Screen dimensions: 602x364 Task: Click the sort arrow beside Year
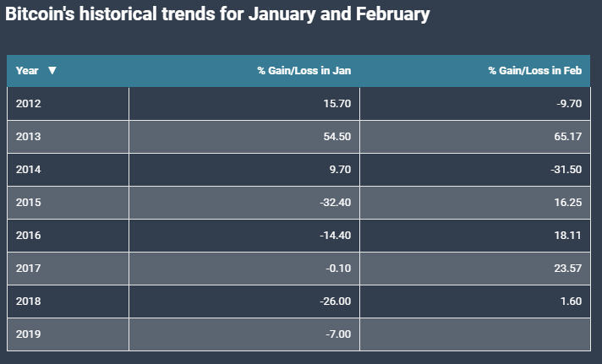(x=52, y=71)
